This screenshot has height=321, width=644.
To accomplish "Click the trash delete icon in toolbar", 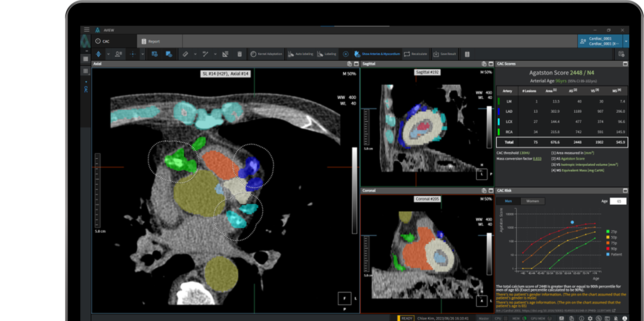I will [239, 54].
